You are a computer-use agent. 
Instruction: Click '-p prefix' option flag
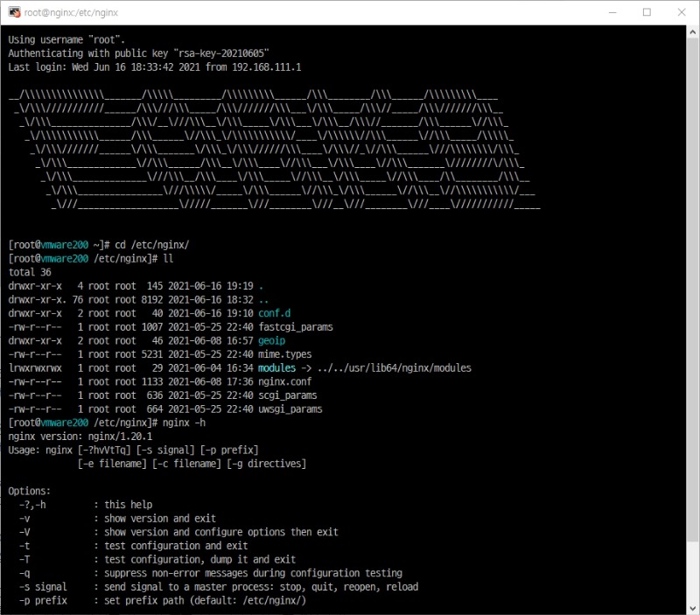pyautogui.click(x=43, y=601)
